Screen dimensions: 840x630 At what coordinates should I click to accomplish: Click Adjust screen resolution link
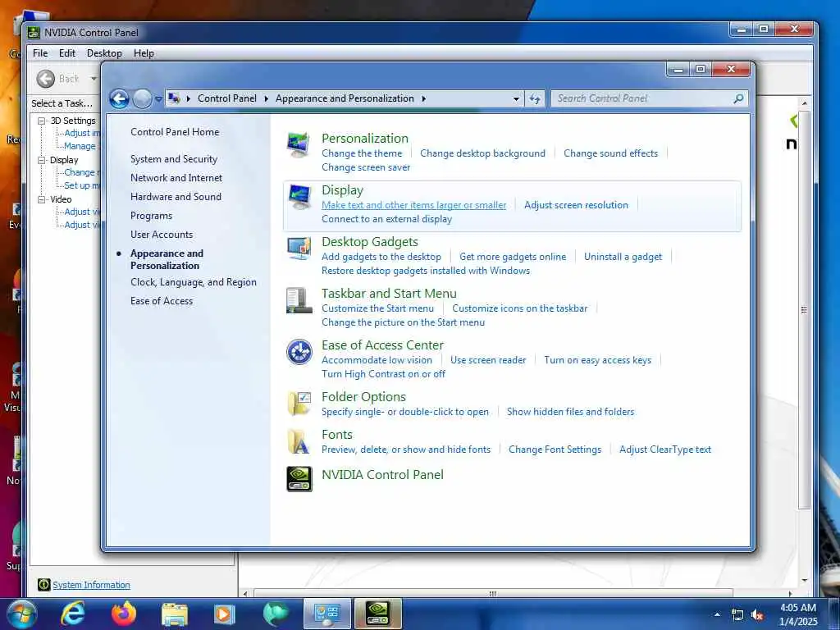(x=576, y=204)
